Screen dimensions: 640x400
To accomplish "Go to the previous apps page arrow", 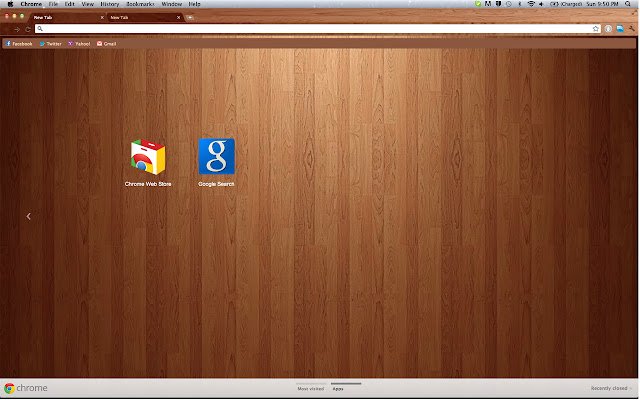I will (x=29, y=216).
